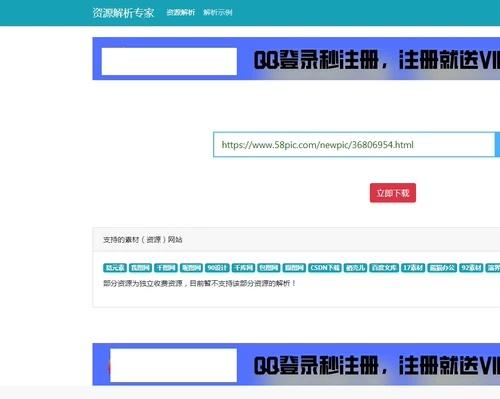The image size is (500, 399).
Task: Click the 90设计 site tag
Action: coord(217,268)
